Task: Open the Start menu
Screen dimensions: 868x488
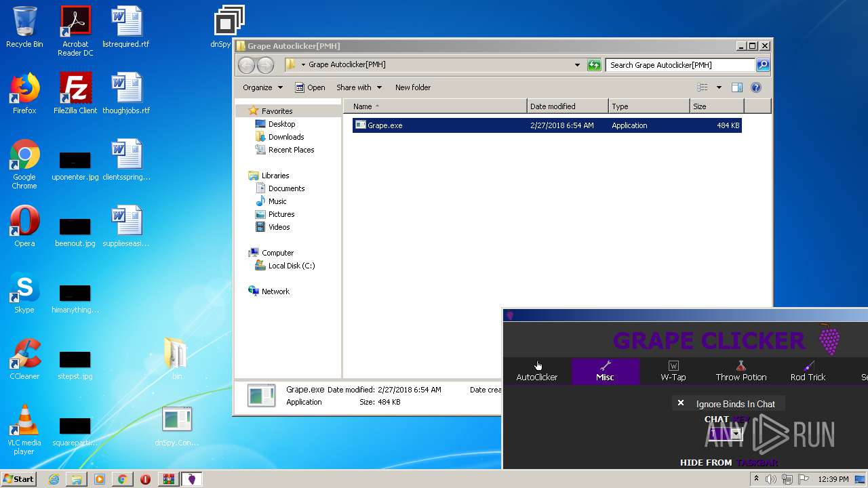Action: [x=19, y=479]
